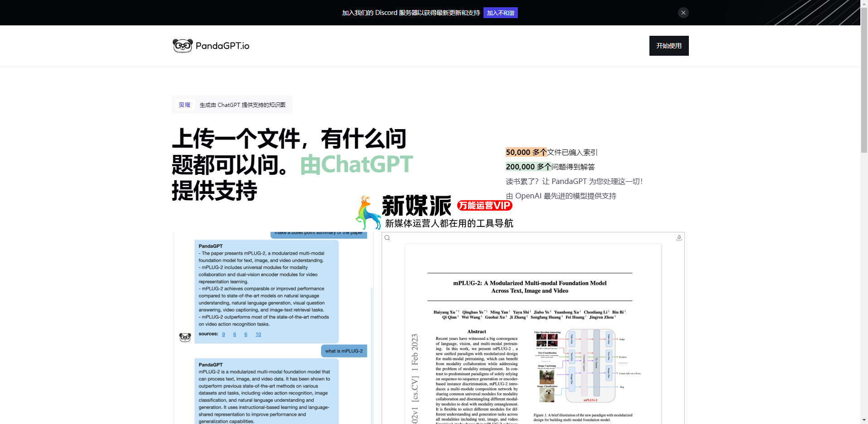Click the Figure 1 caption text
The image size is (868, 424).
(583, 417)
